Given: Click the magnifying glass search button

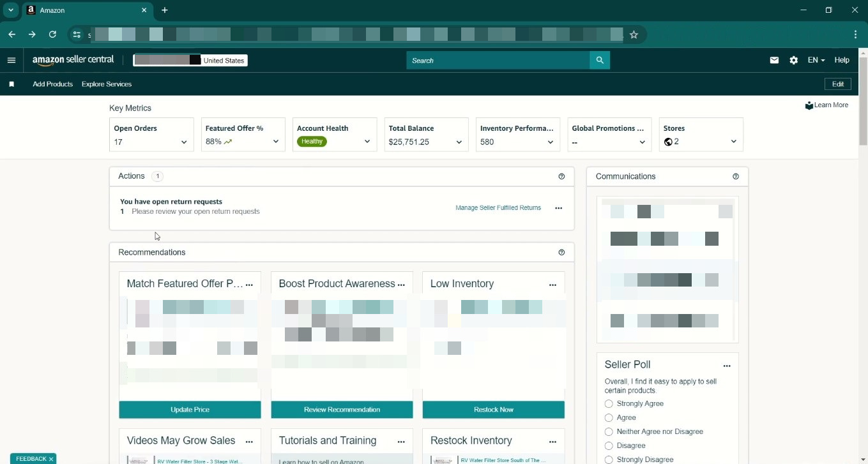Looking at the screenshot, I should pyautogui.click(x=599, y=61).
